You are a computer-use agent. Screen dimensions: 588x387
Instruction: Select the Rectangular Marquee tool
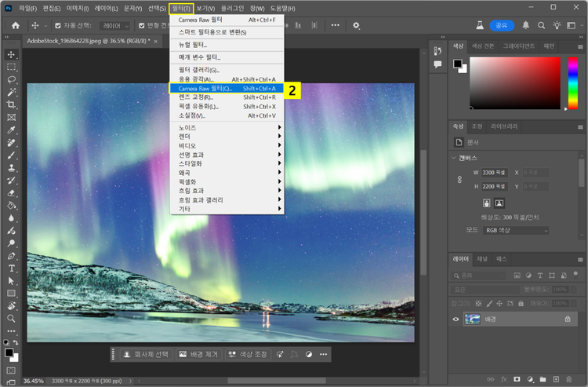(11, 68)
